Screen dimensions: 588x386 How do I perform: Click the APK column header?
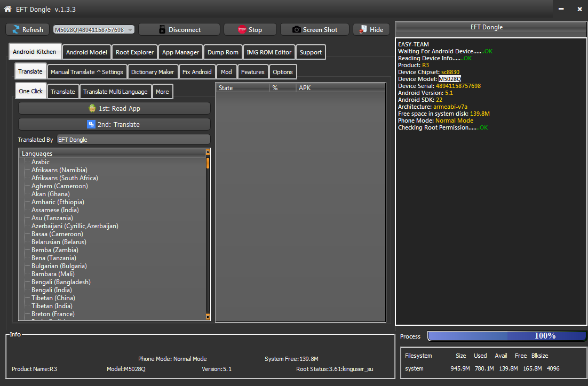point(340,87)
